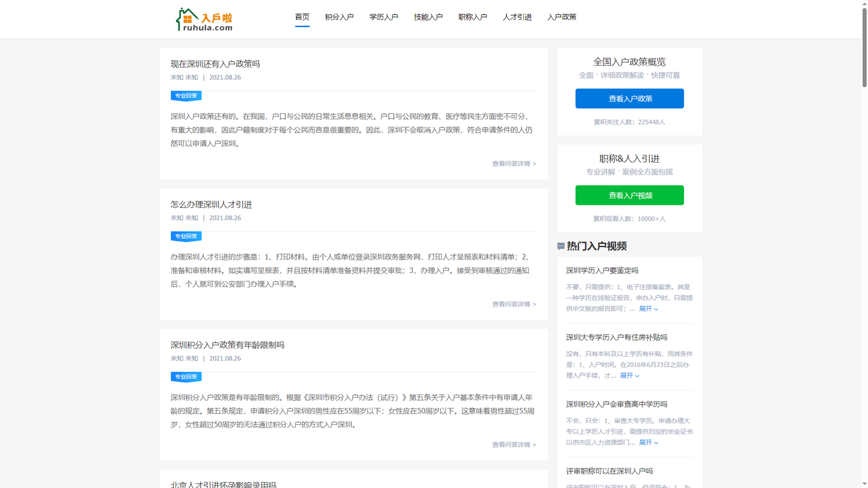Viewport: 868px width, 488px height.
Task: Open 职称入户 navigation item
Action: tap(473, 17)
